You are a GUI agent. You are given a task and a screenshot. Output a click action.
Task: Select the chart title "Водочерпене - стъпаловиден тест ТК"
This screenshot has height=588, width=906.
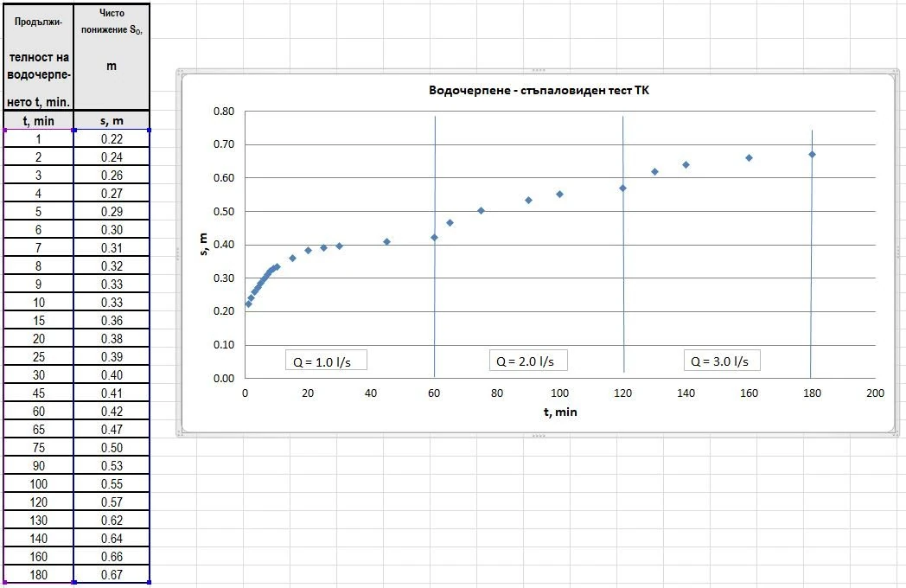click(x=539, y=90)
